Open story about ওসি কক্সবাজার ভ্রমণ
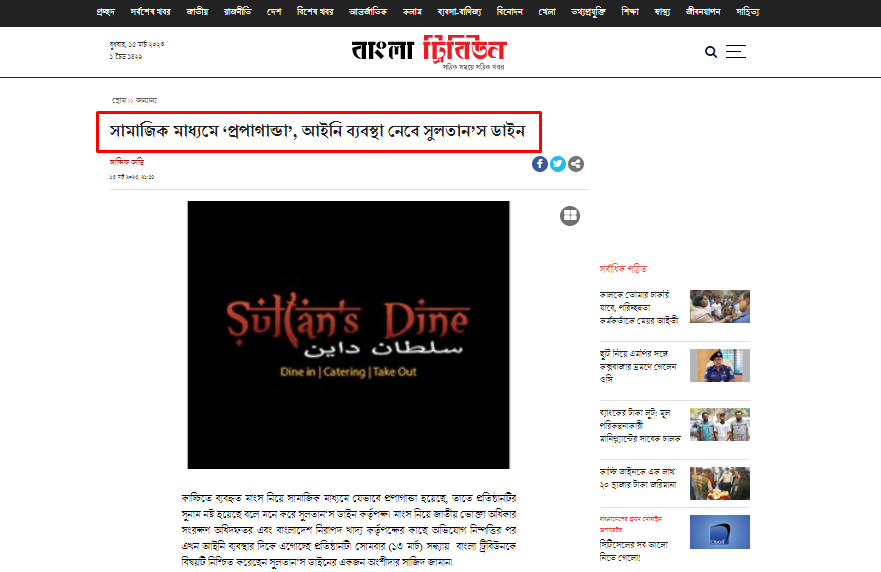 point(638,366)
